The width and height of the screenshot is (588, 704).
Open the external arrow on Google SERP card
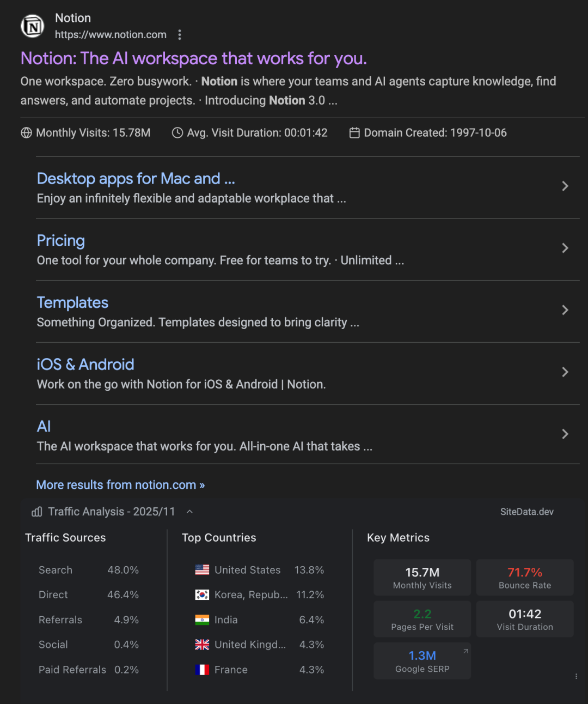(x=465, y=651)
